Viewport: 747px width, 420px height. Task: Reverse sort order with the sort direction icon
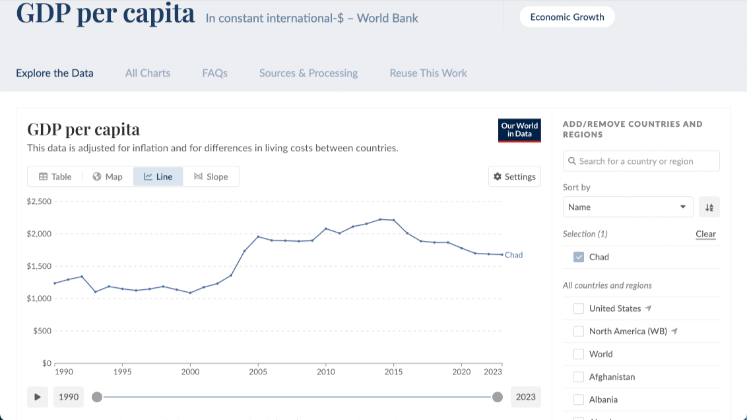[709, 207]
